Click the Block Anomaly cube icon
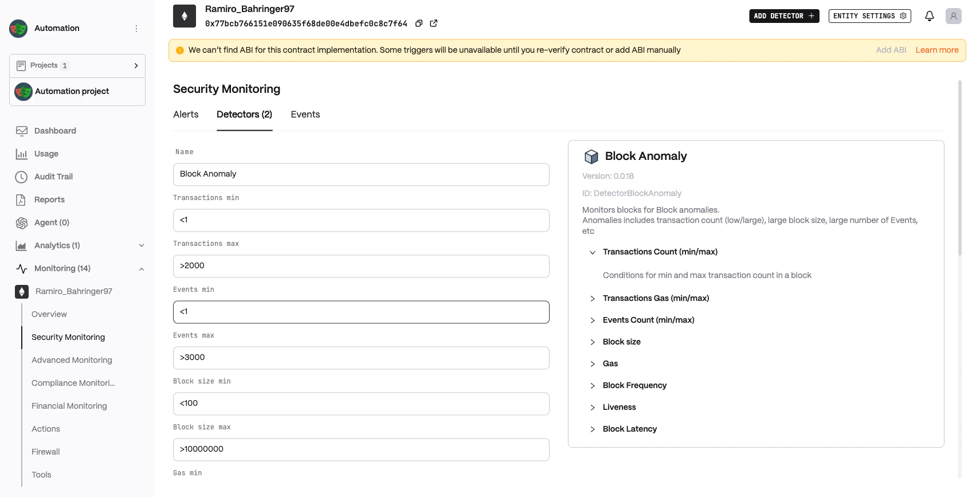Viewport: 980px width, 497px height. click(591, 156)
